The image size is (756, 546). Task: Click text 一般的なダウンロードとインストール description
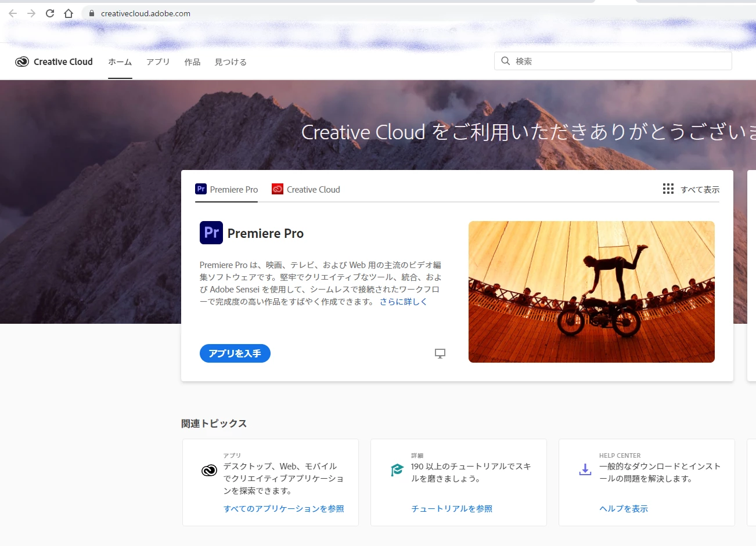click(x=660, y=472)
